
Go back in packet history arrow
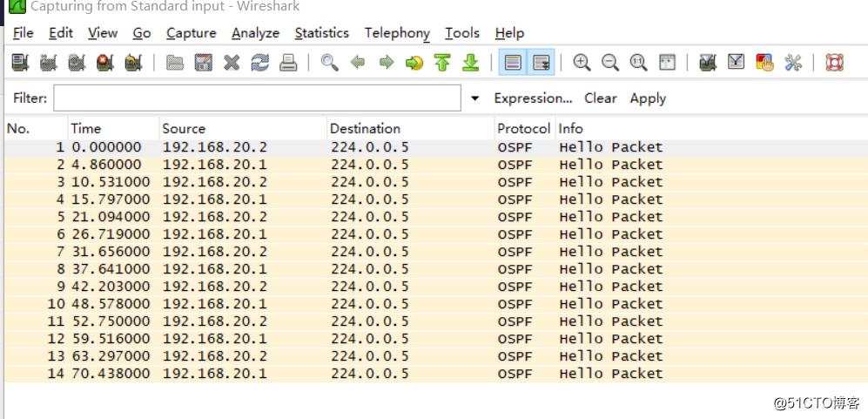358,63
